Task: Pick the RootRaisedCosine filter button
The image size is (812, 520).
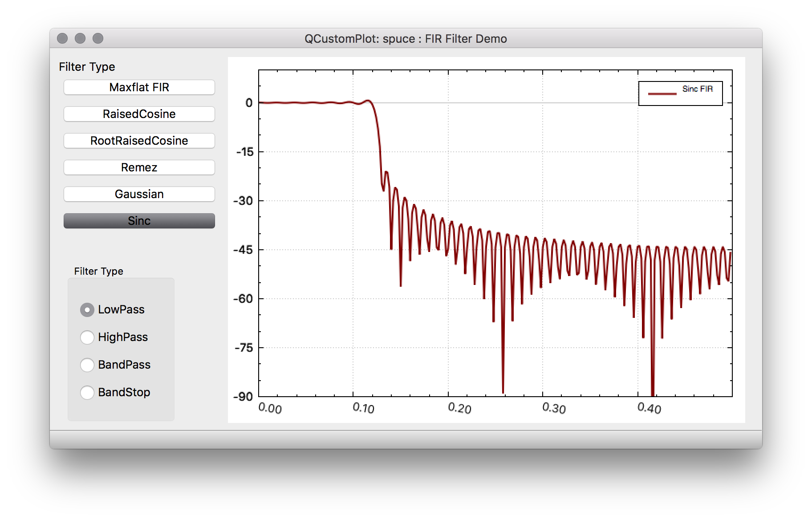Action: pyautogui.click(x=139, y=141)
